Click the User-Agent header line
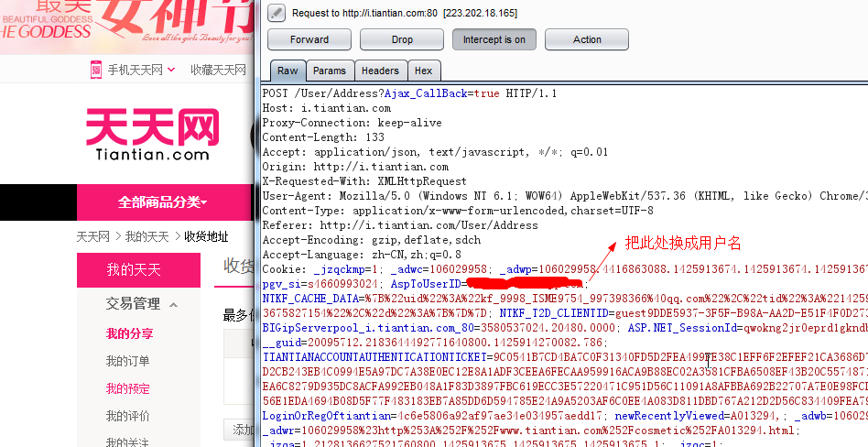 tap(565, 196)
